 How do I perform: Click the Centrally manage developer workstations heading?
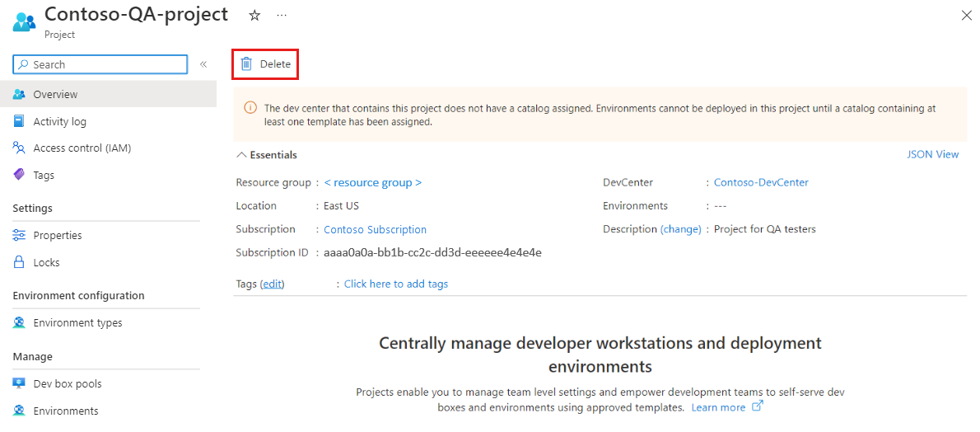(x=600, y=355)
